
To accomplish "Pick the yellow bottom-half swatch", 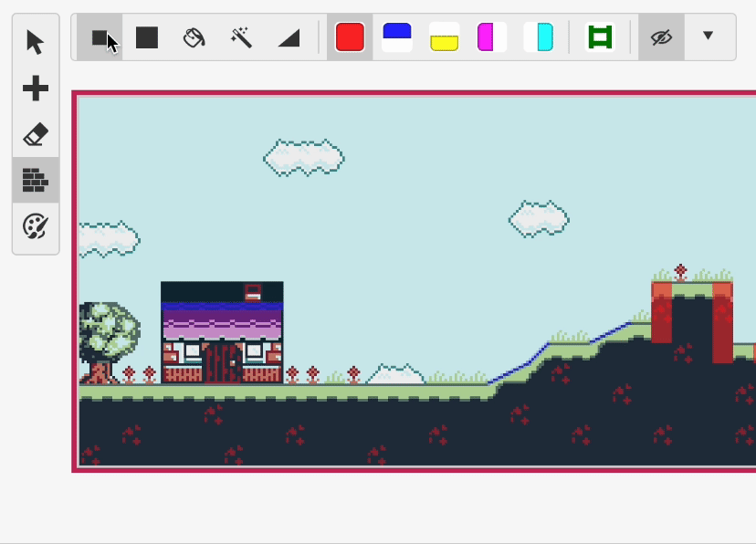I will [x=445, y=37].
